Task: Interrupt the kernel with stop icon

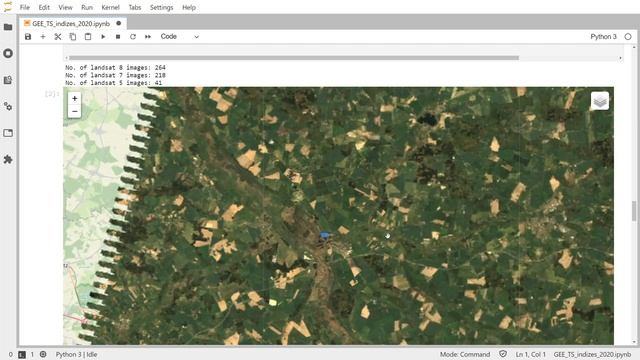Action: (118, 37)
